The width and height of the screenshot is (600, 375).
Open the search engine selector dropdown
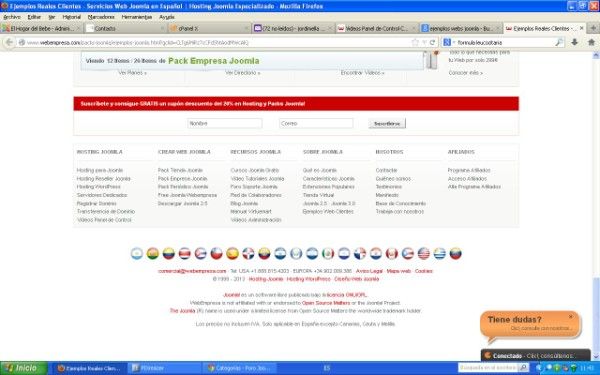[449, 42]
